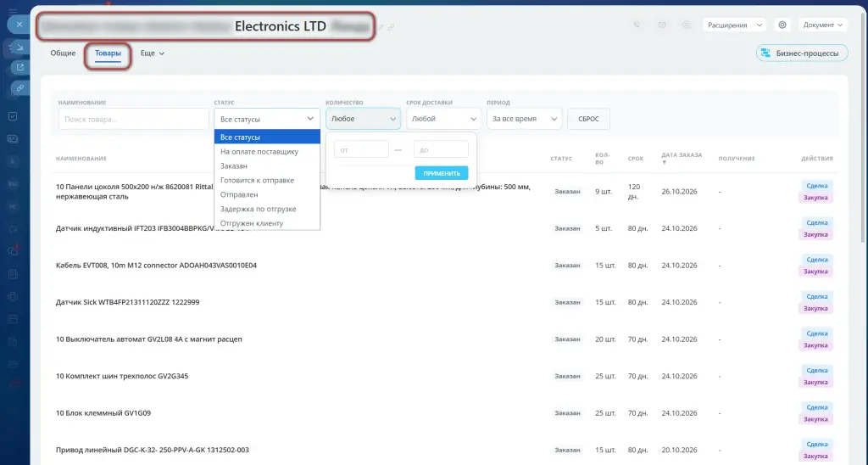Open settings via the gear icon

(x=782, y=25)
